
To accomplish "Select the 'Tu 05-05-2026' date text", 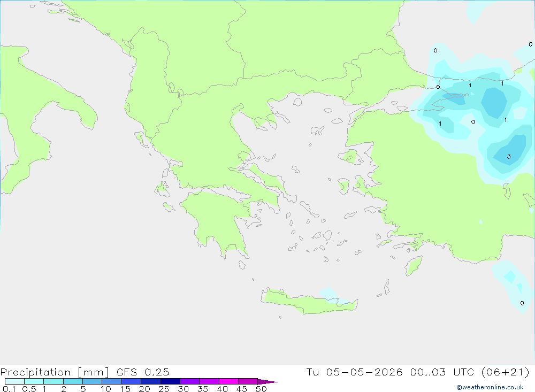I will (354, 372).
